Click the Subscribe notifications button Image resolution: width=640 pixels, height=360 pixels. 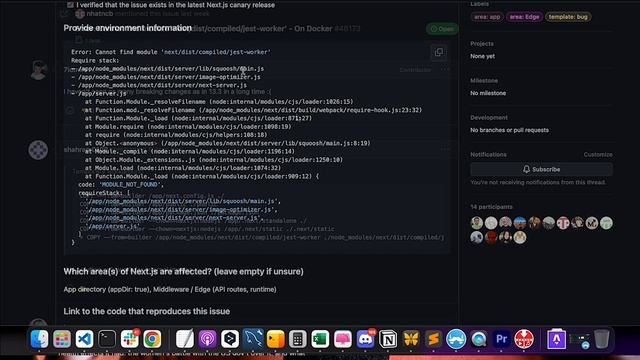coord(541,169)
